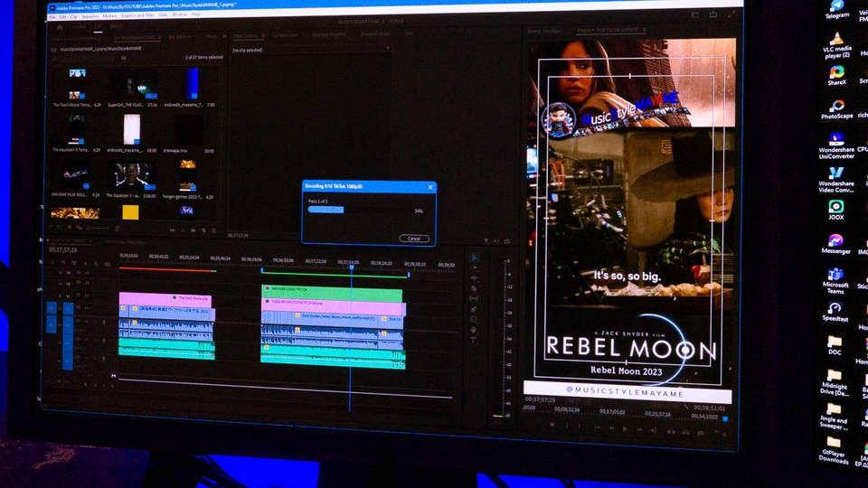Click Go to Out button
The width and height of the screenshot is (868, 488).
click(654, 430)
